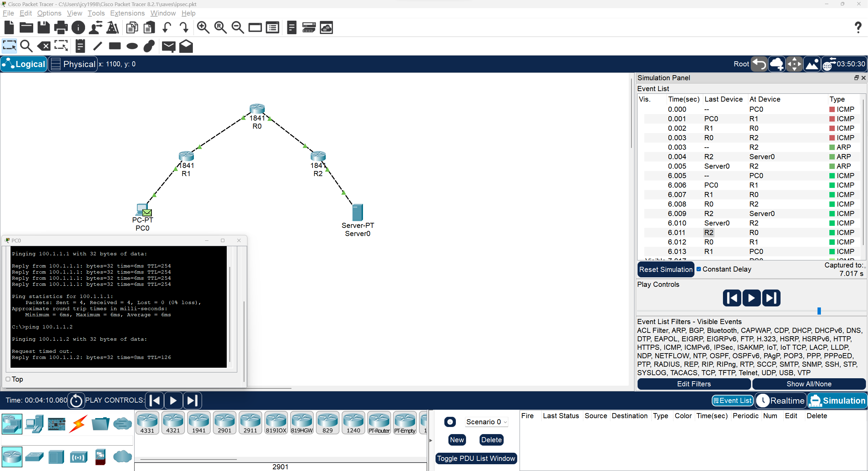Switch to Realtime mode
The height and width of the screenshot is (471, 868).
tap(781, 401)
